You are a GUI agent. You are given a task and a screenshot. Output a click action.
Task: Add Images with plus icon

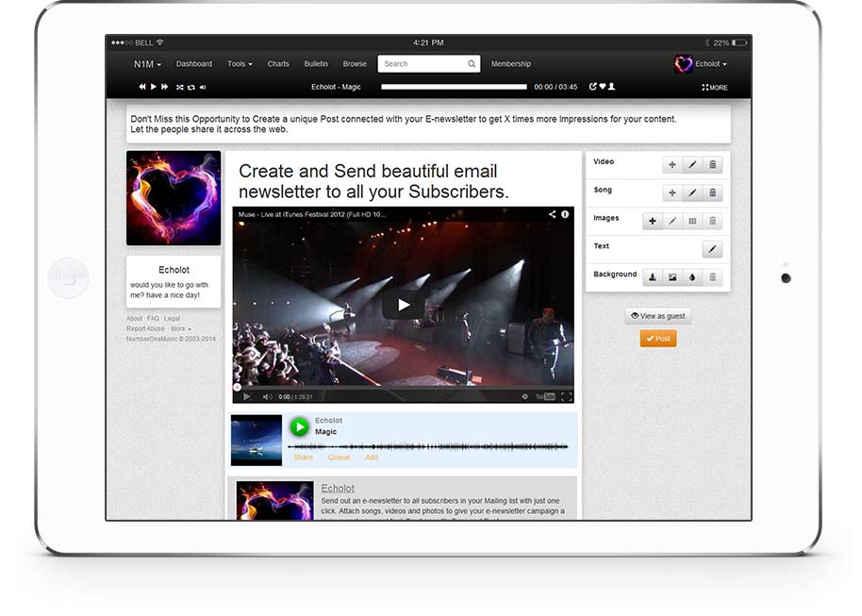(x=652, y=221)
